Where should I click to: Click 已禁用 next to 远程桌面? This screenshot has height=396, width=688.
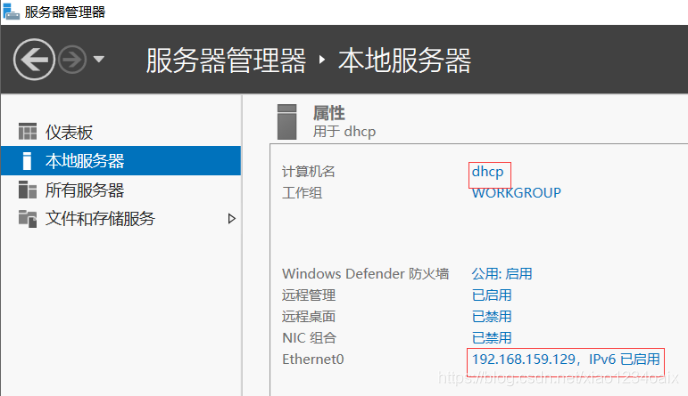(492, 317)
